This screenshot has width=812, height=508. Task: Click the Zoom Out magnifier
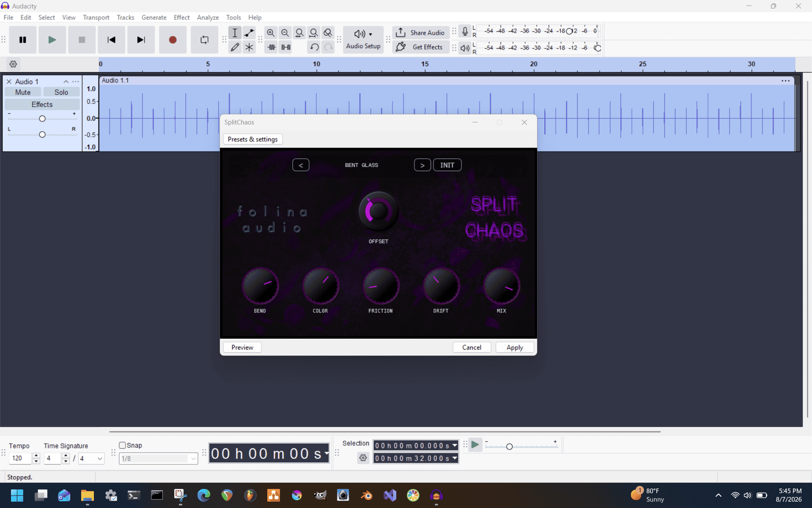pyautogui.click(x=285, y=33)
